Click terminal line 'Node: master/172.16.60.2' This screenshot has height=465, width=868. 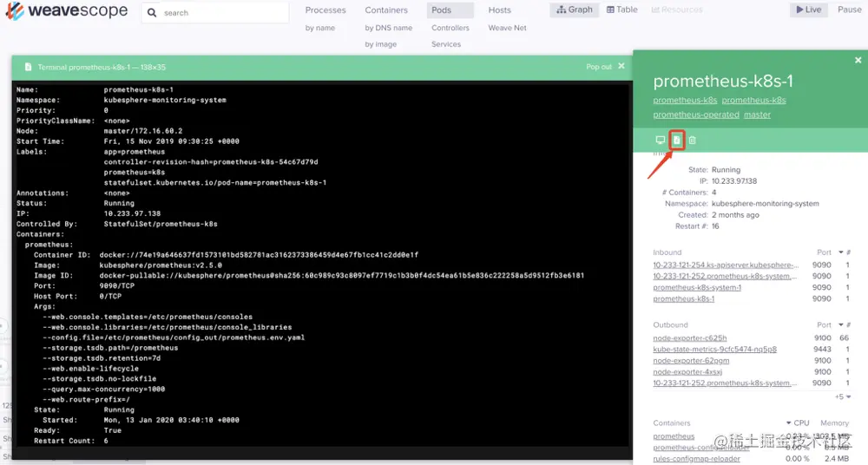pos(99,131)
